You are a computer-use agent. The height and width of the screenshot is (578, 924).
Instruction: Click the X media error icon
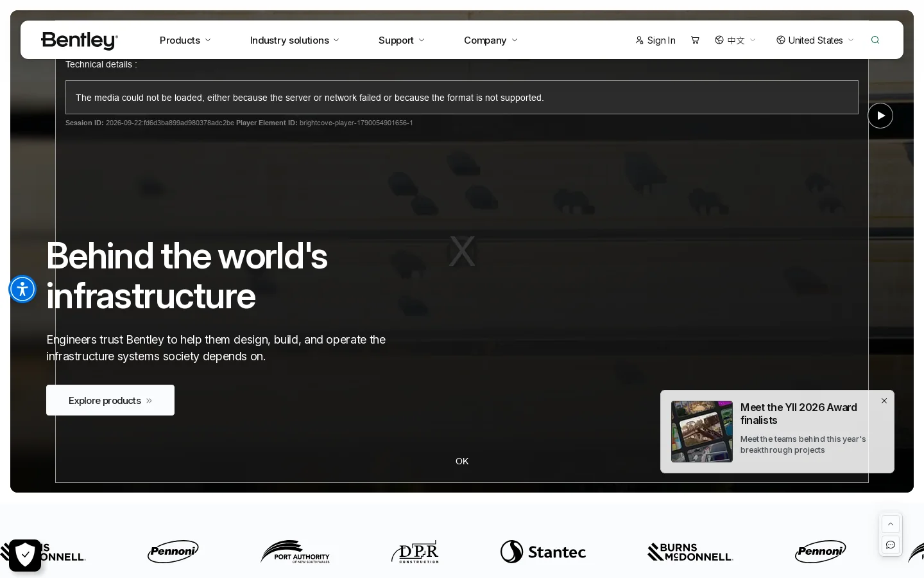pos(462,250)
